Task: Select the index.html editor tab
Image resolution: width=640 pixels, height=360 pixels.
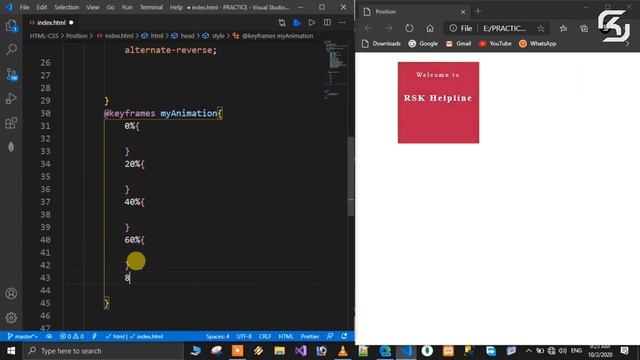Action: pos(51,23)
